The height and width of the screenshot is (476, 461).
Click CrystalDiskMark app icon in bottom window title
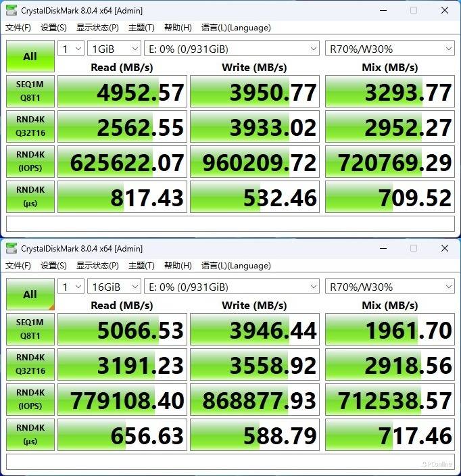[11, 248]
